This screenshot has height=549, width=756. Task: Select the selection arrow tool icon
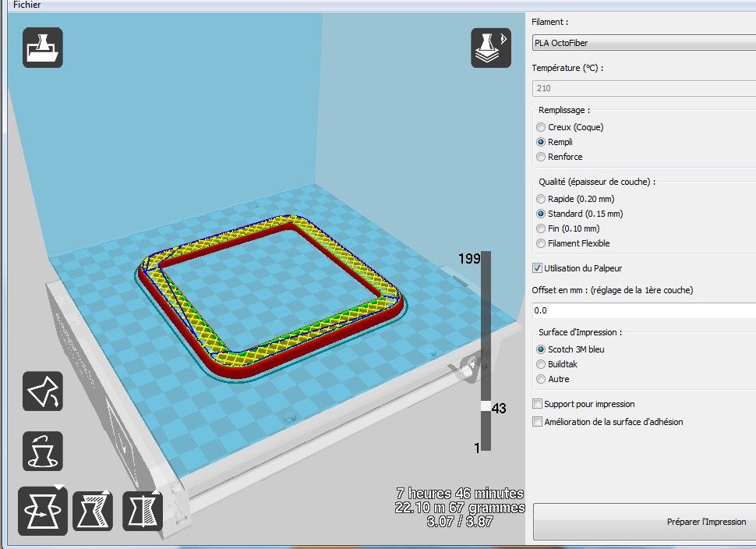42,391
